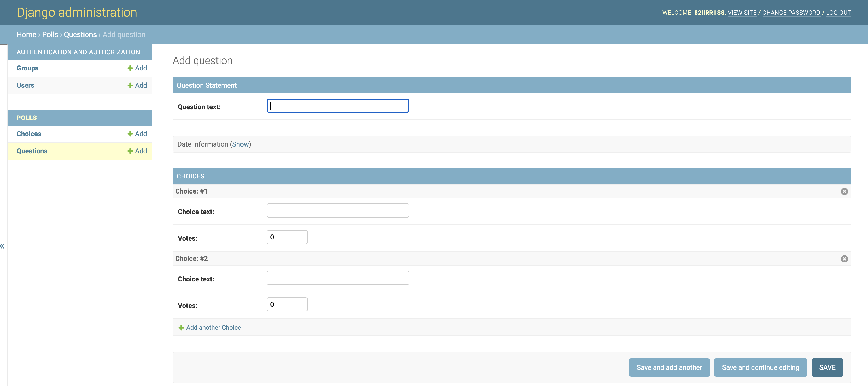Click the SAVE button

(827, 367)
